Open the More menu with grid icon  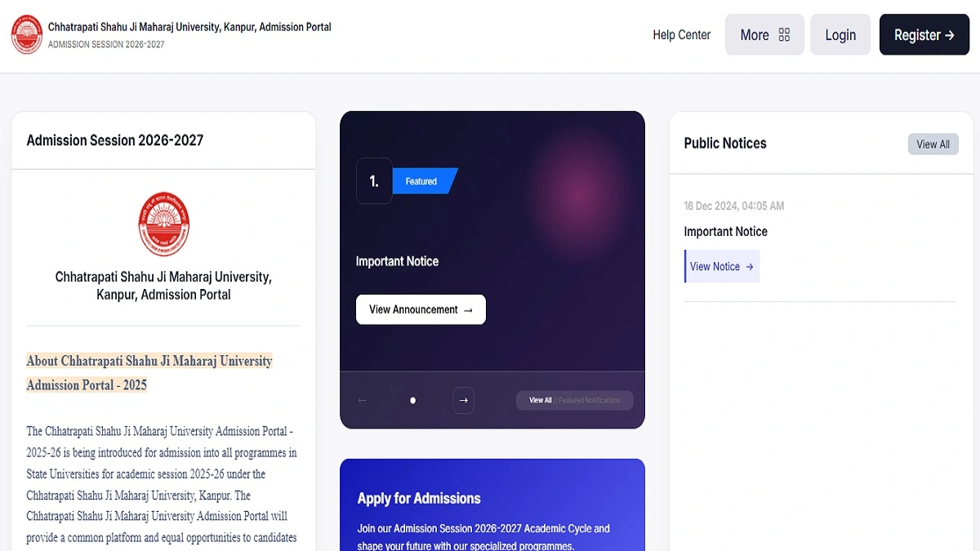point(764,35)
